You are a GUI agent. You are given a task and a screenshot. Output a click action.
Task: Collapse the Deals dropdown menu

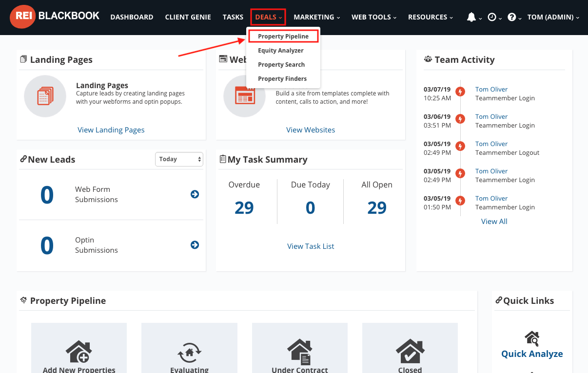coord(268,17)
